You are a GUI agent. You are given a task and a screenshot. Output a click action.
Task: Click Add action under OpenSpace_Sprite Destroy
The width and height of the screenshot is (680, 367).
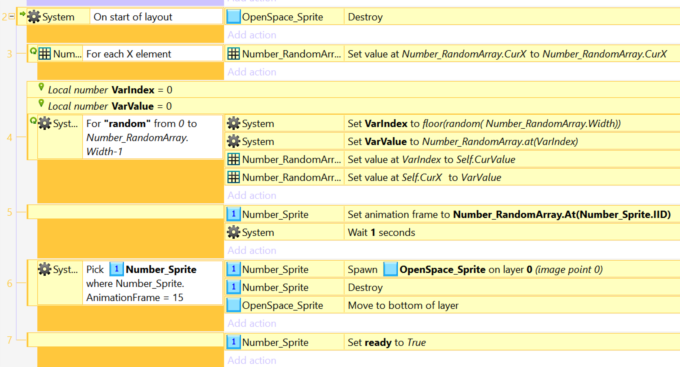[252, 35]
